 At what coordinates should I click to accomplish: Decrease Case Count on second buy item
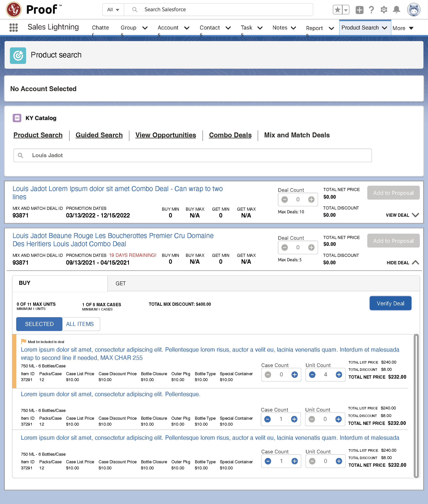[268, 419]
